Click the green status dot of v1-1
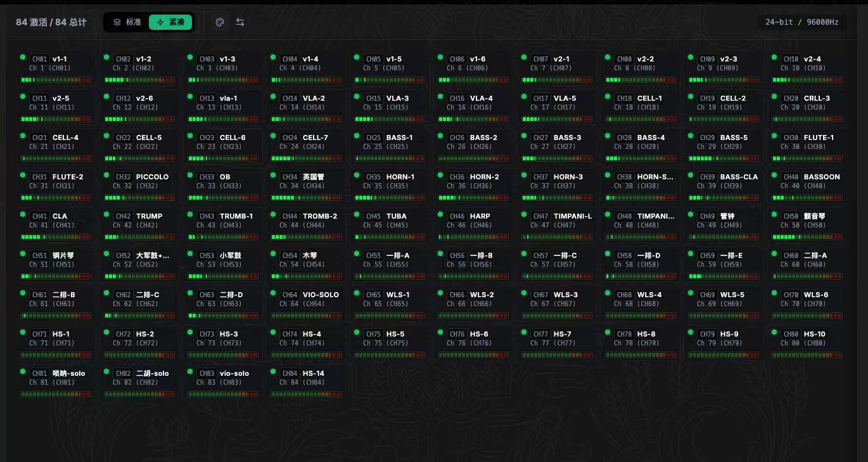This screenshot has height=462, width=868. coord(23,57)
